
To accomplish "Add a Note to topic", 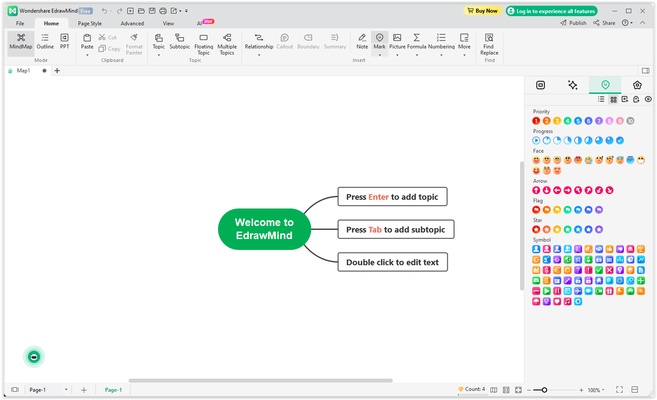I will tap(362, 41).
